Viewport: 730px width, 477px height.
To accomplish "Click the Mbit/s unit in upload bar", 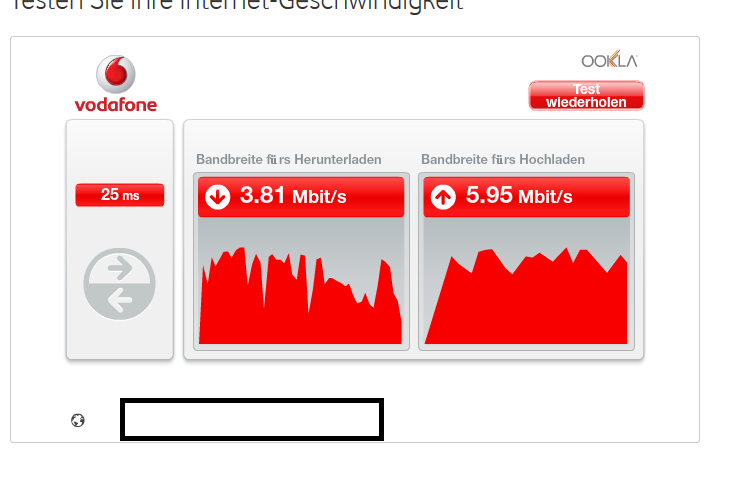I will [545, 197].
